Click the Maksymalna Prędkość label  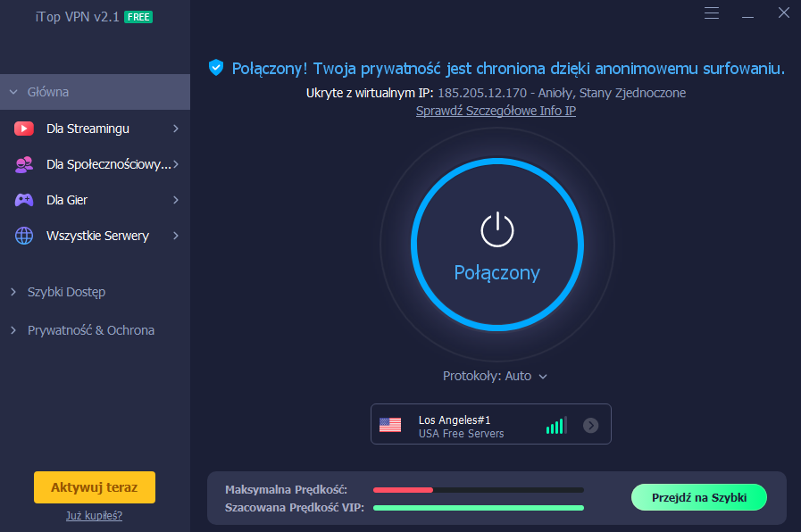[x=286, y=490]
